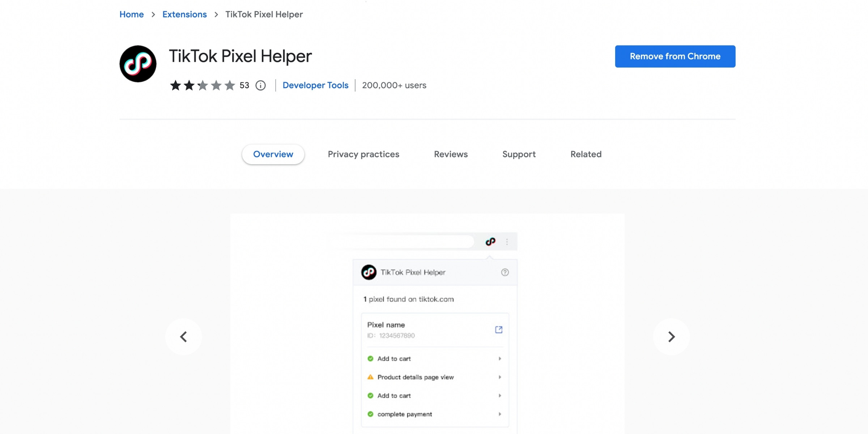Image resolution: width=868 pixels, height=434 pixels.
Task: Click the previous screenshot arrow
Action: (183, 337)
